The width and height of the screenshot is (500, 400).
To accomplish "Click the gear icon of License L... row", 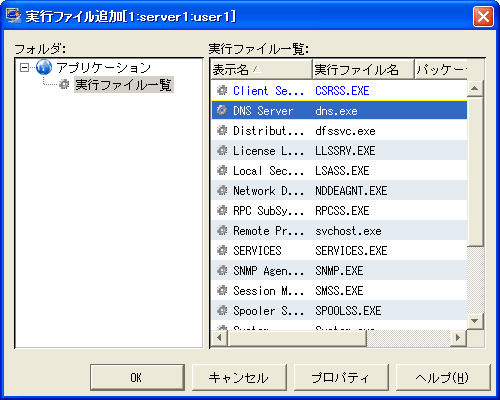I will pos(222,150).
